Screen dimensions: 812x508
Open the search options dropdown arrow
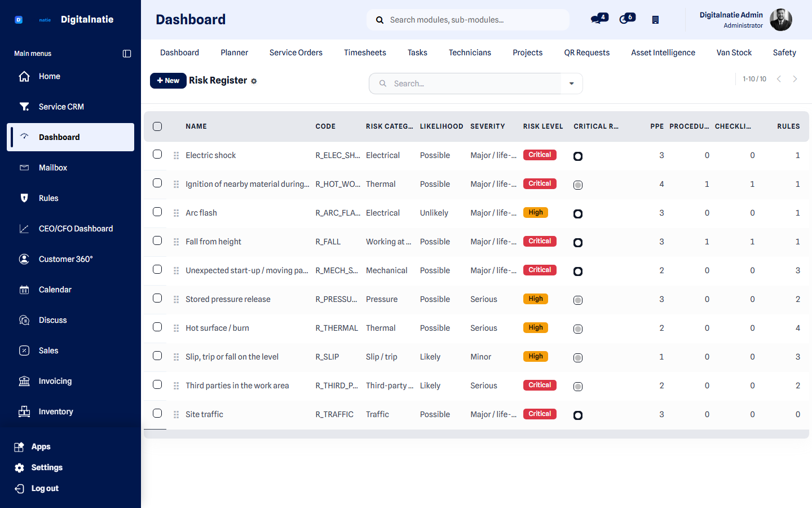(x=572, y=84)
